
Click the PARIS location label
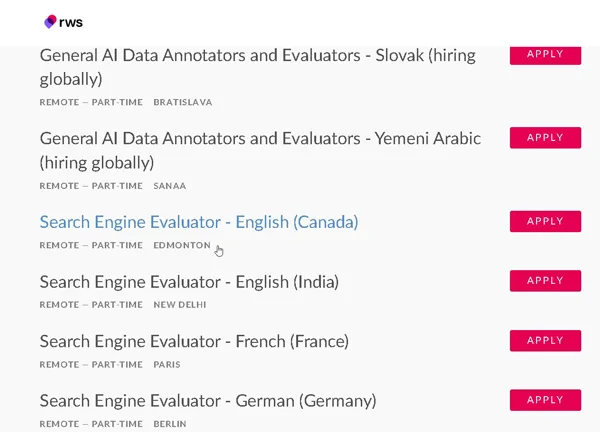click(x=167, y=365)
